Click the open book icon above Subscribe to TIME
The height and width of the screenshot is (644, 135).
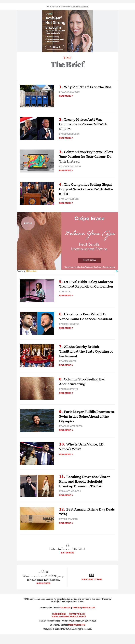tap(92, 575)
